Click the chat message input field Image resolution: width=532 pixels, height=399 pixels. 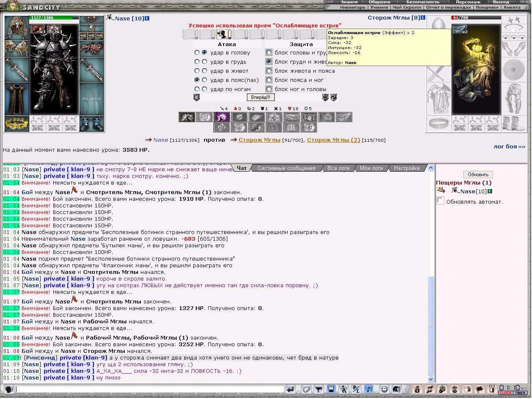(x=150, y=389)
